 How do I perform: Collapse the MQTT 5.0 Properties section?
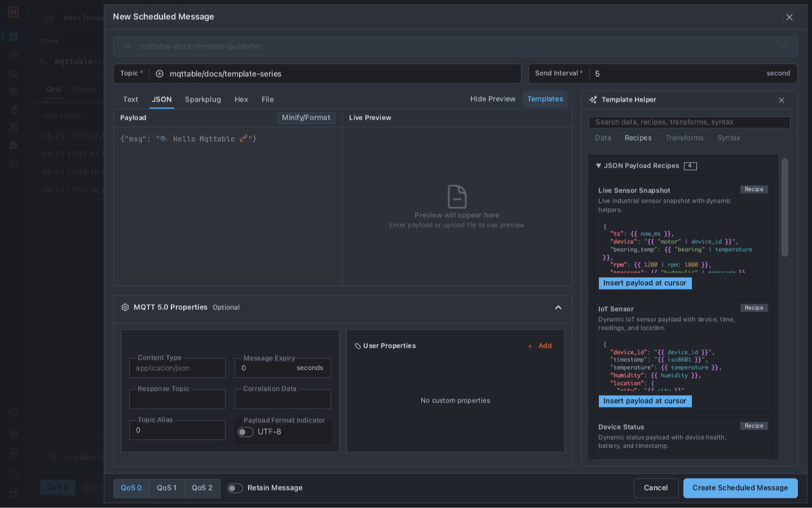[x=558, y=308]
